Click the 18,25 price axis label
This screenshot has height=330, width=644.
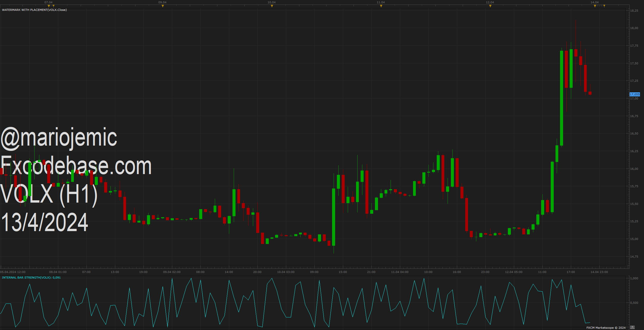[x=634, y=11]
